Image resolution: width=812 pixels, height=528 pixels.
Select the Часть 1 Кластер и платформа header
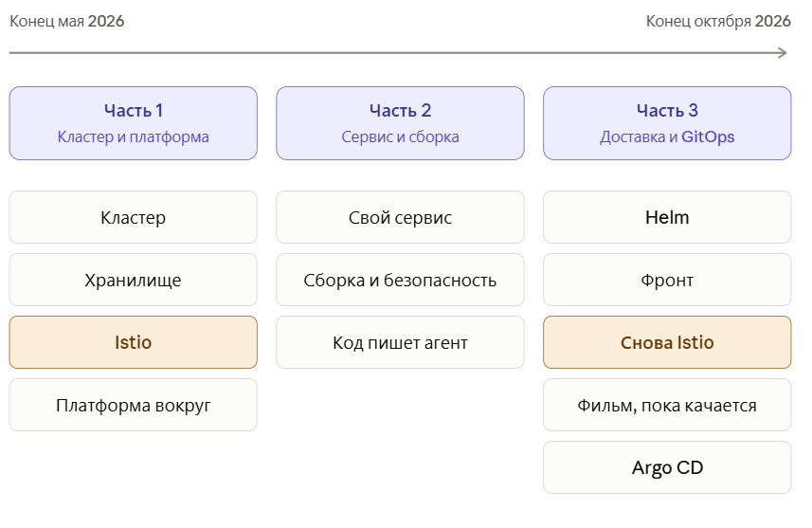133,123
